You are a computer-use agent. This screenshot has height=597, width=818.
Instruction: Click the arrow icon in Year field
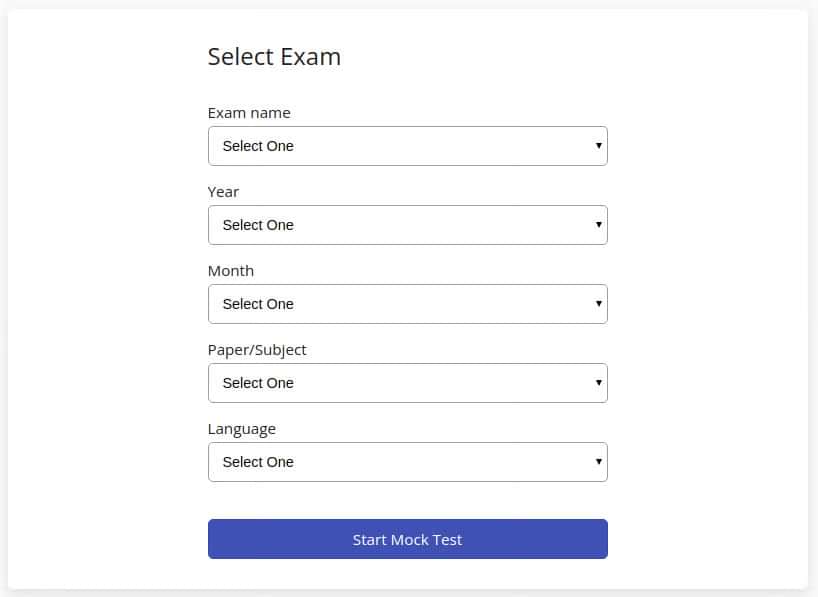pyautogui.click(x=598, y=225)
